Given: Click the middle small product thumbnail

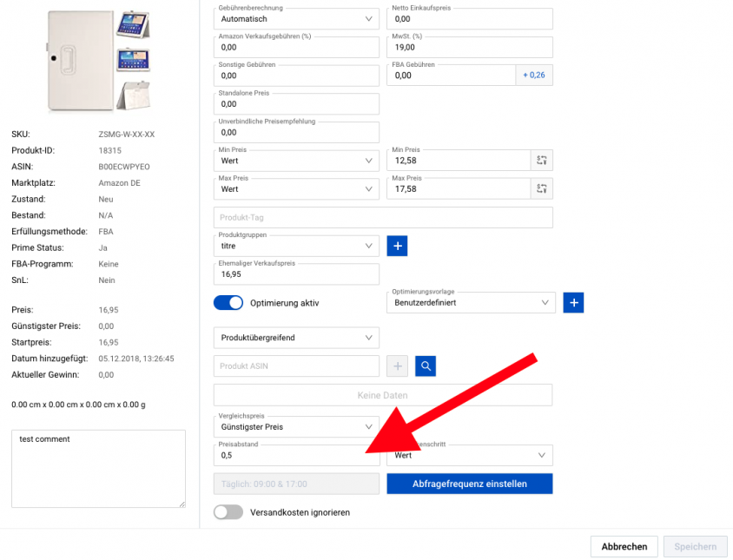Looking at the screenshot, I should pos(133,59).
